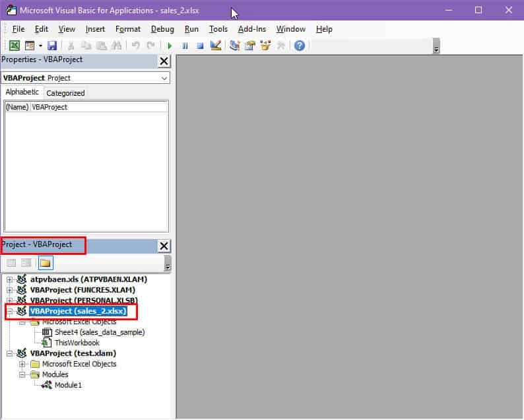Open the View menu
The width and height of the screenshot is (524, 420).
tap(67, 29)
